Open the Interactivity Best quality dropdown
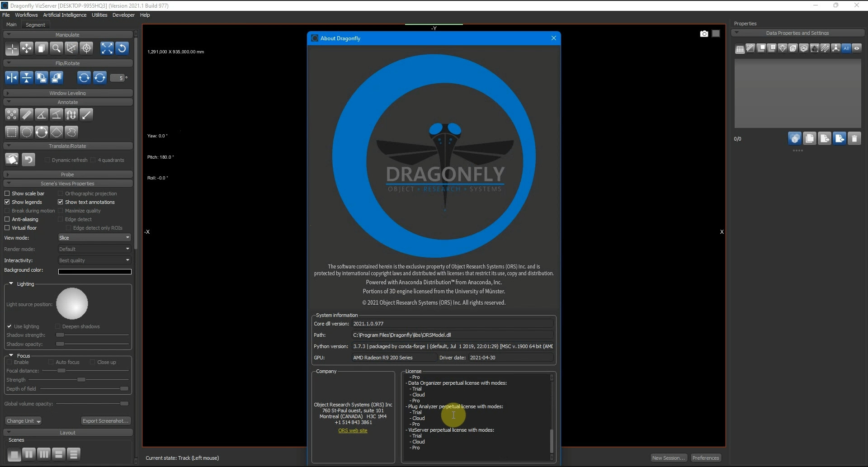868x467 pixels. coord(94,260)
